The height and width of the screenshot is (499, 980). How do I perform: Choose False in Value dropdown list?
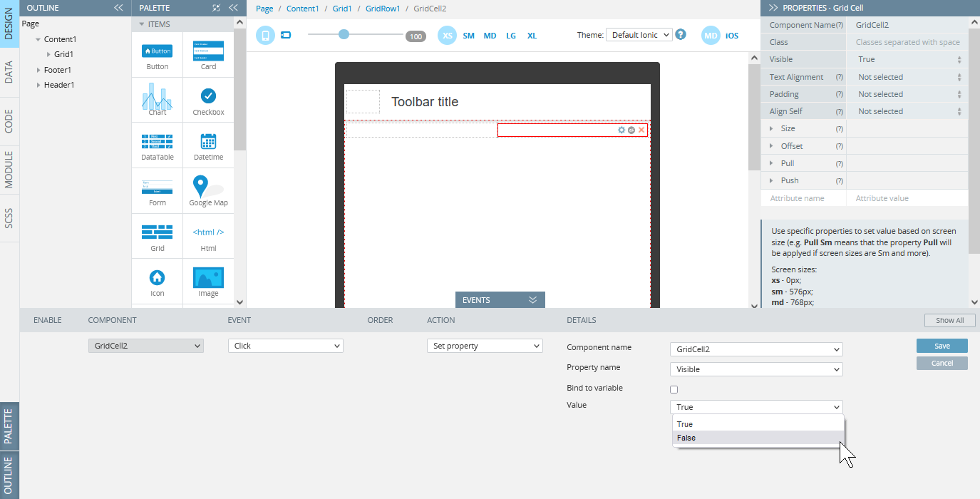pyautogui.click(x=758, y=438)
